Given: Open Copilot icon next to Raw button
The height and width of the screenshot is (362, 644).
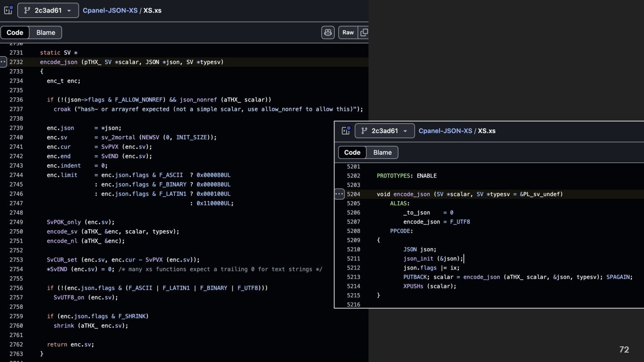Looking at the screenshot, I should (x=328, y=33).
